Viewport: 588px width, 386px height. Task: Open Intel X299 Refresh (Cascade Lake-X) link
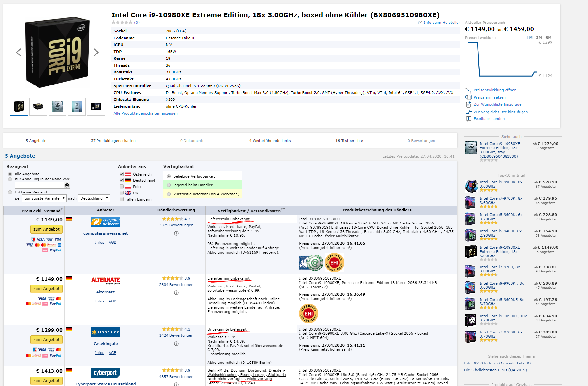point(497,363)
